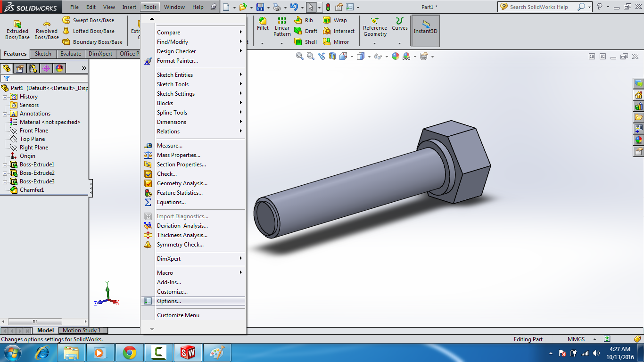Open the DimXpert tab
The width and height of the screenshot is (644, 362).
(x=99, y=54)
